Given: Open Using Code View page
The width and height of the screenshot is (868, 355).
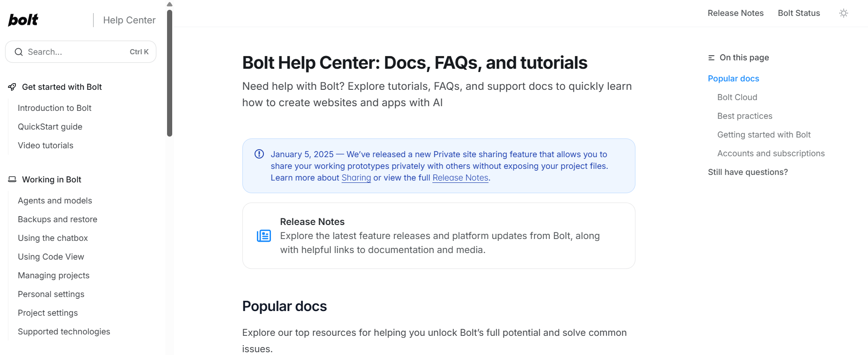Looking at the screenshot, I should tap(51, 257).
